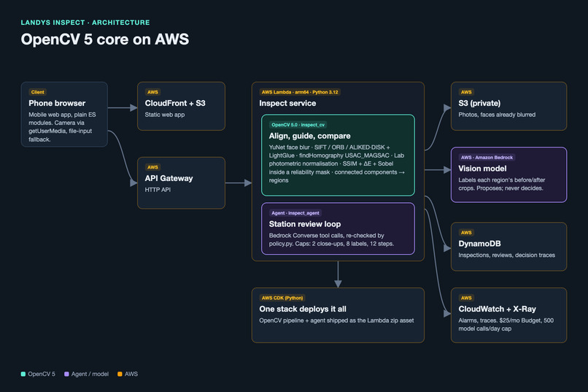Click the 'One stack deploys it all' heading
This screenshot has width=588, height=392.
click(303, 309)
